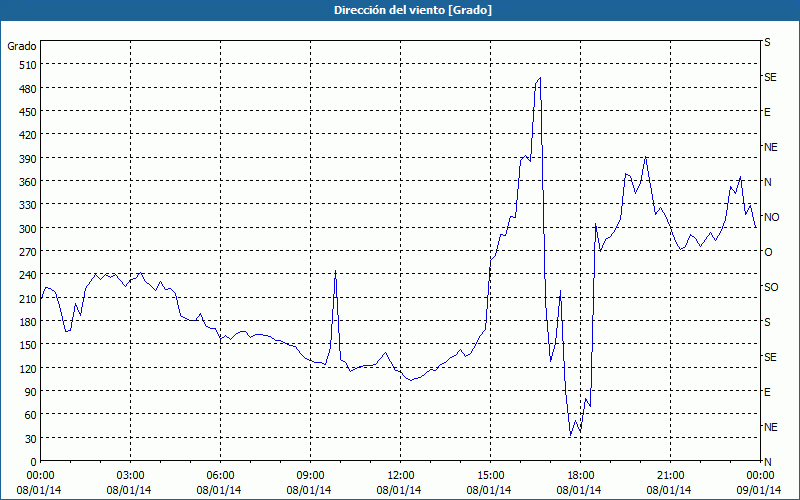Select the 08/01/14 date under 12:00

[399, 490]
